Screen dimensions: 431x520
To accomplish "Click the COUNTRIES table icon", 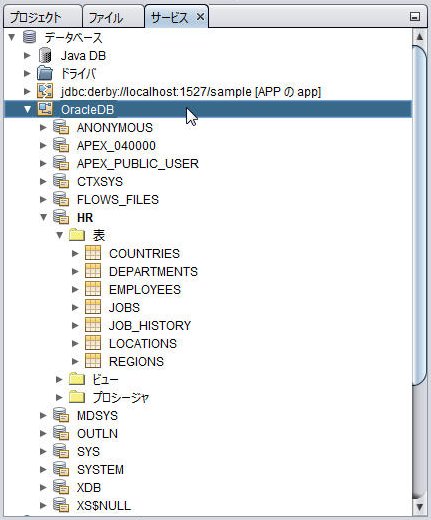I will (x=93, y=253).
